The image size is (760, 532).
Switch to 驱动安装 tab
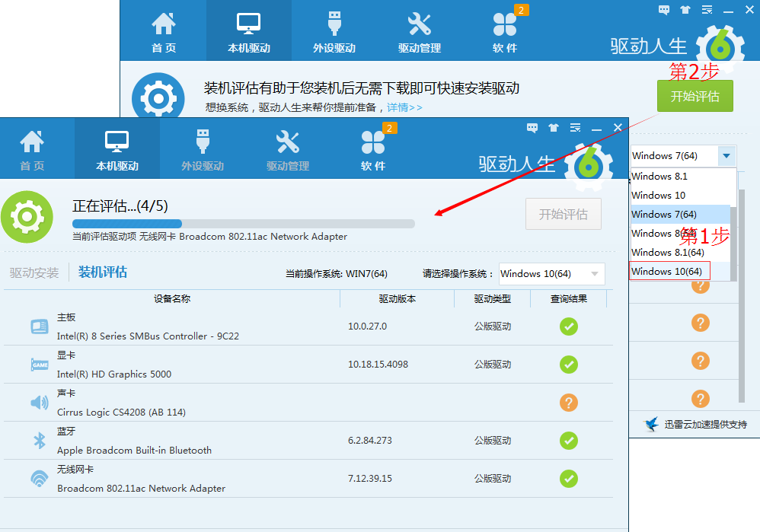(34, 272)
